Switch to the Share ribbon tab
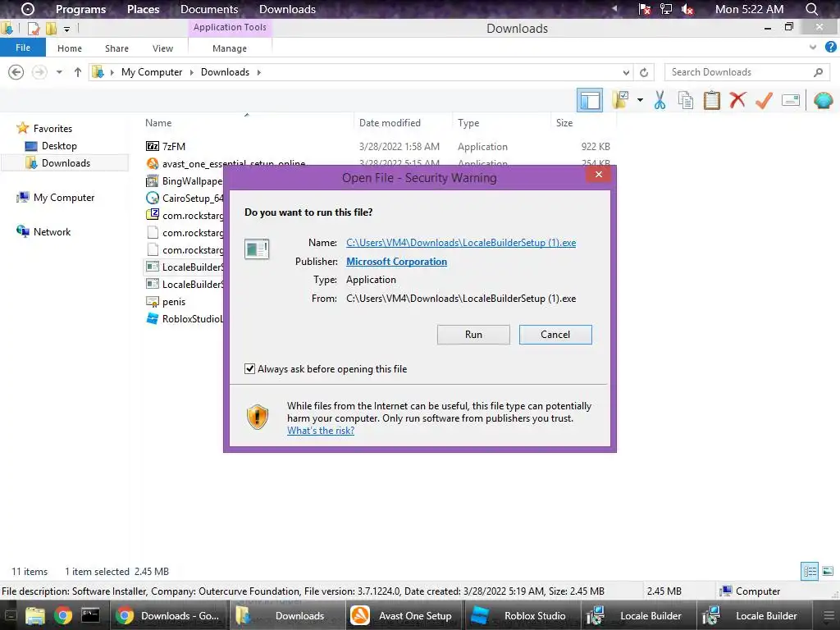 (116, 48)
